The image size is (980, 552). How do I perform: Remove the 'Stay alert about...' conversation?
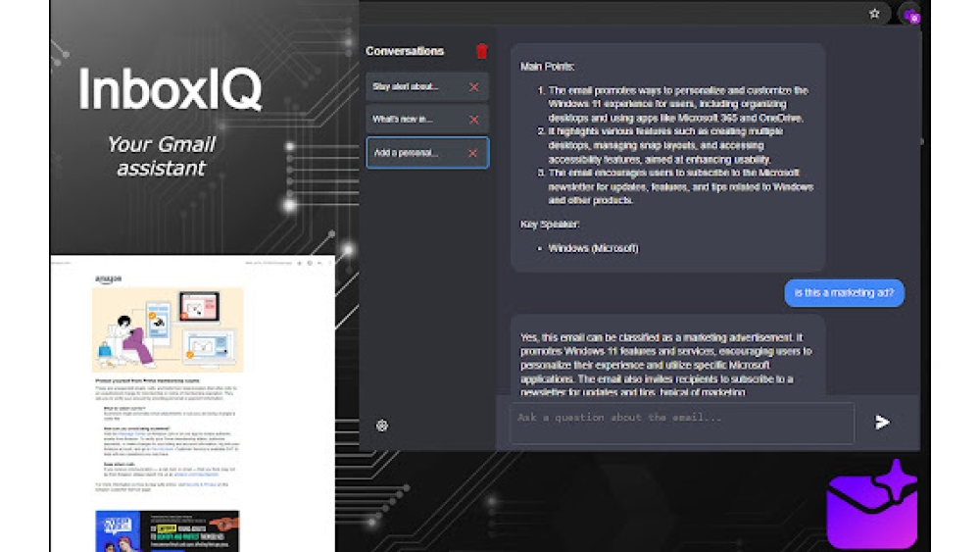point(473,87)
